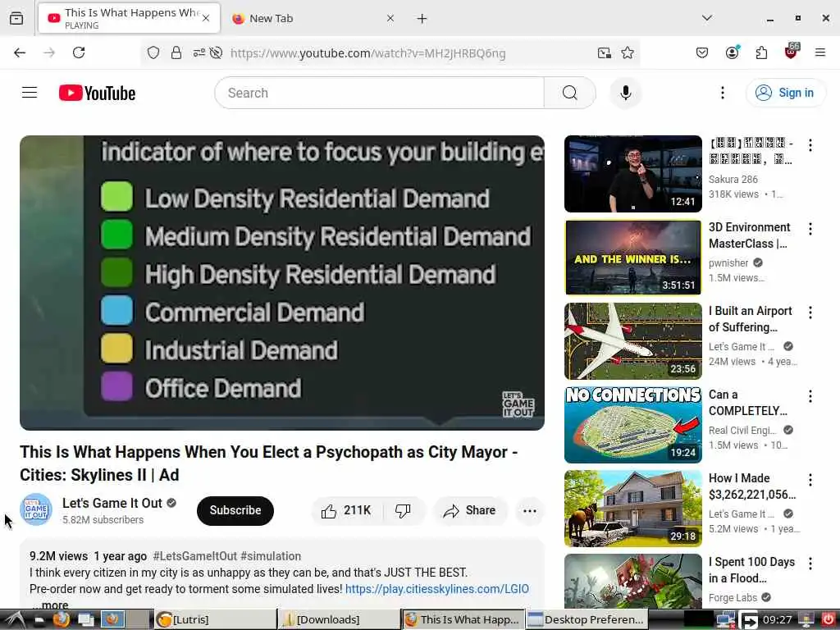Close the New Tab tab

(x=390, y=18)
